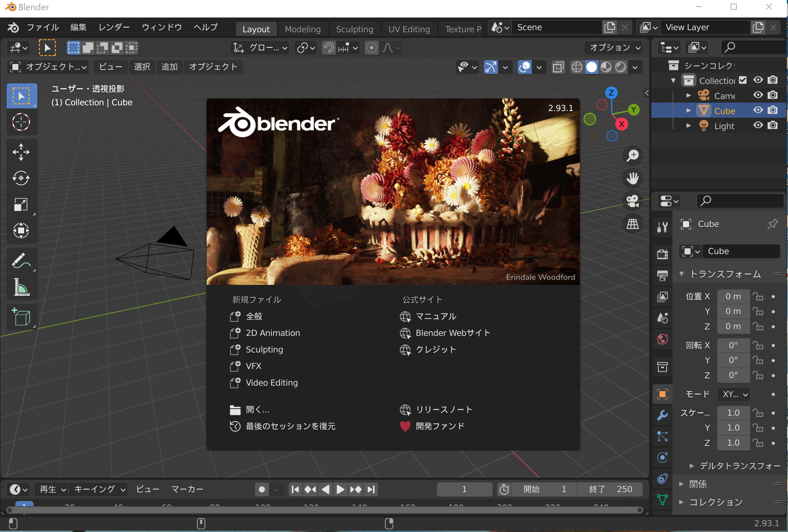The height and width of the screenshot is (532, 788).
Task: Switch to wireframe viewport shading
Action: tap(577, 67)
